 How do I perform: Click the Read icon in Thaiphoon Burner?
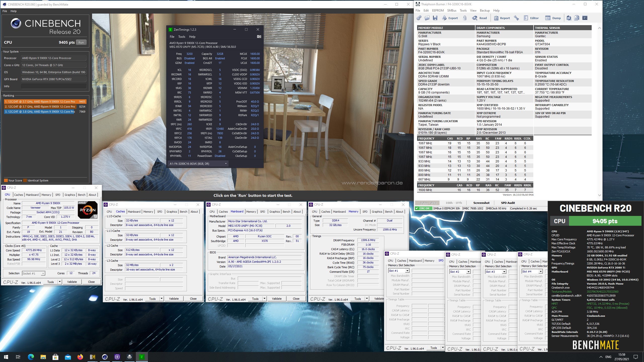[x=475, y=18]
